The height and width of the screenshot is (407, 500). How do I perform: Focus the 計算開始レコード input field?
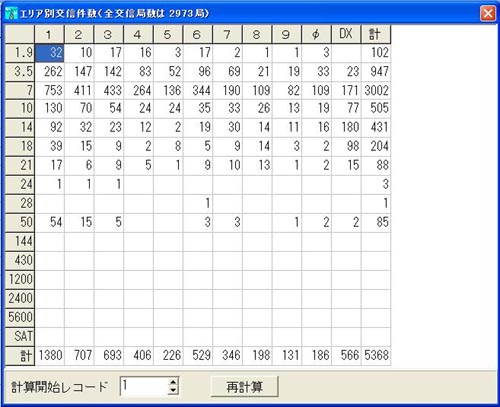pos(144,386)
